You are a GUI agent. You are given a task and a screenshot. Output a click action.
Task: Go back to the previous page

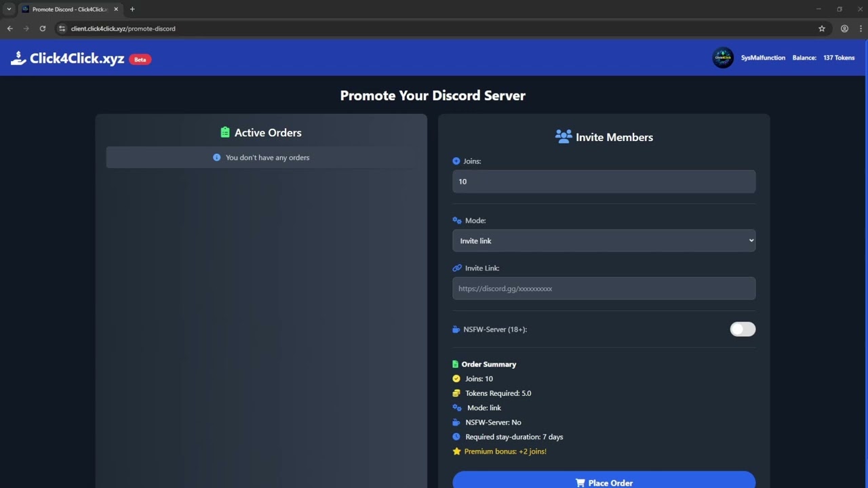click(x=9, y=28)
